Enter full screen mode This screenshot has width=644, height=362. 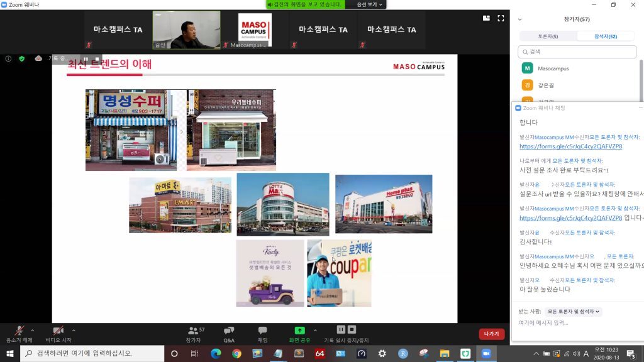click(501, 18)
